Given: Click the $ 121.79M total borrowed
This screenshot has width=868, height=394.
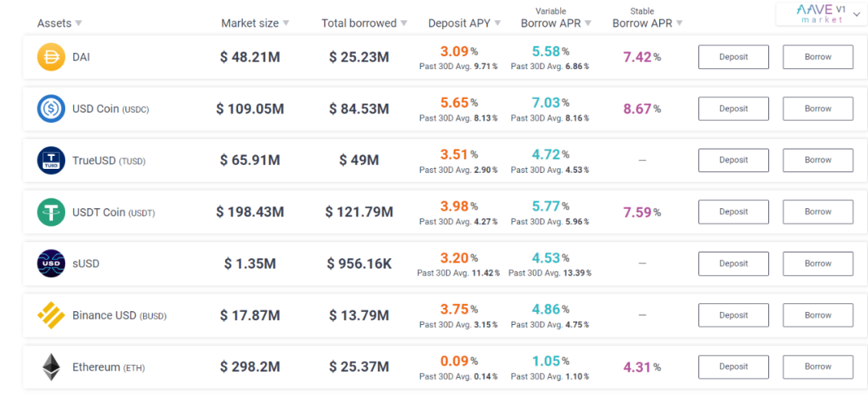Looking at the screenshot, I should [358, 211].
